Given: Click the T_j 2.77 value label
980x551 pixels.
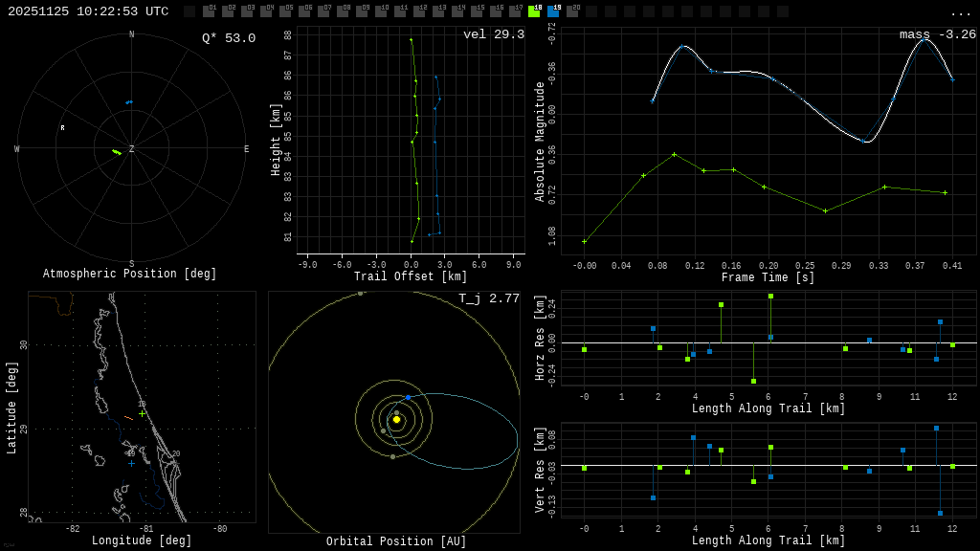Looking at the screenshot, I should 489,298.
